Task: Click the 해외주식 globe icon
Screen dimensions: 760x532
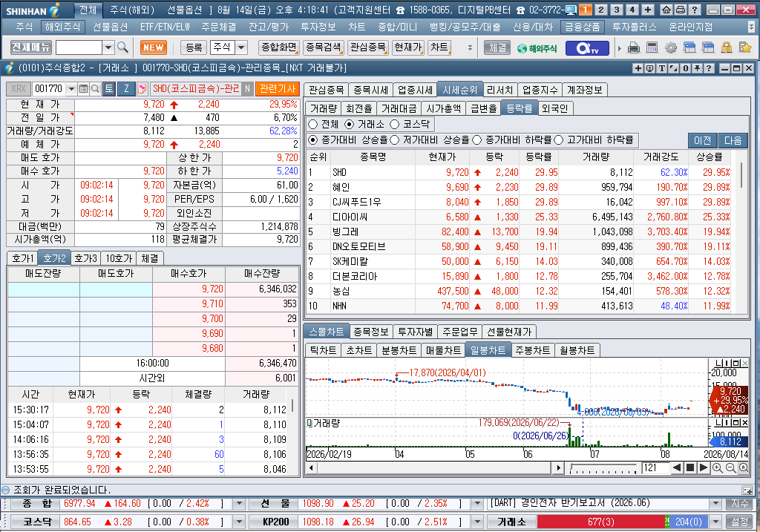Action: click(537, 48)
